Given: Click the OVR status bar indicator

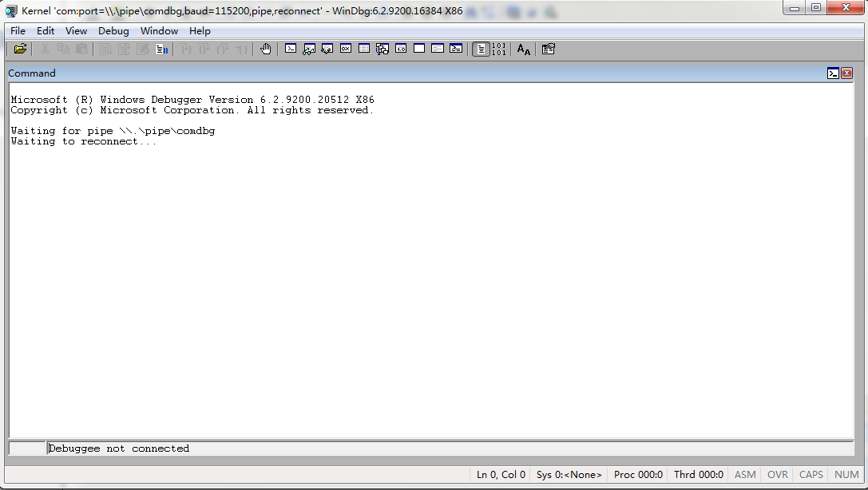Looking at the screenshot, I should 777,475.
